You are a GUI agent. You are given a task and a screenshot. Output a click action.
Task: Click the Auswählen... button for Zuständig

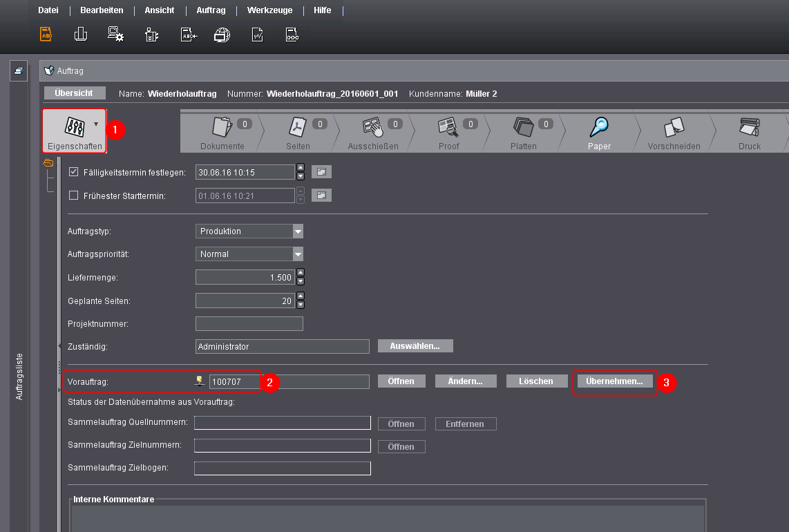[415, 345]
